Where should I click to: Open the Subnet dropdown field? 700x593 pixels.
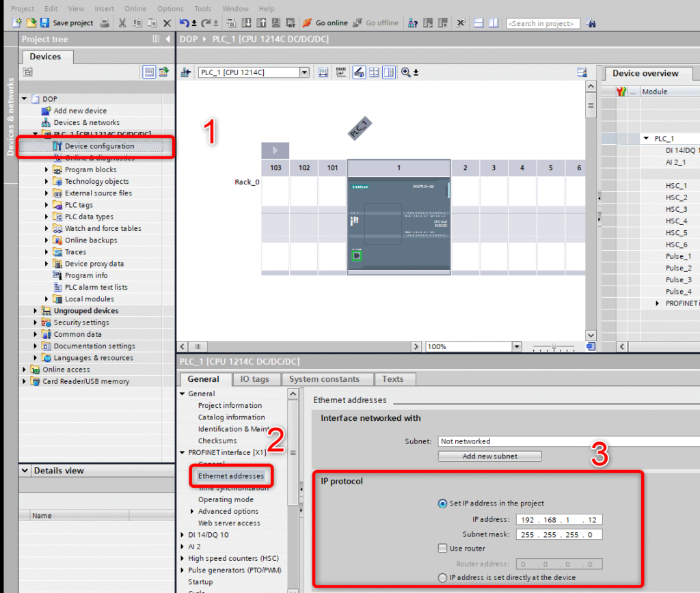(567, 441)
